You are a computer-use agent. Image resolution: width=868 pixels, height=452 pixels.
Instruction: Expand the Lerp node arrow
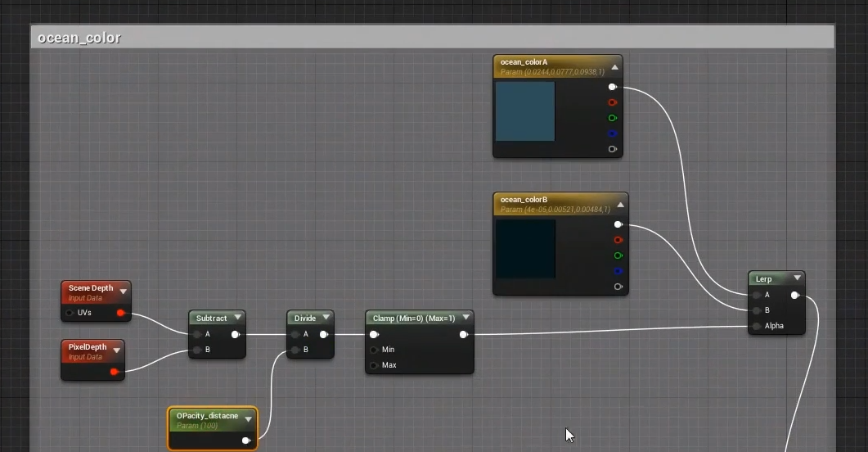point(797,278)
